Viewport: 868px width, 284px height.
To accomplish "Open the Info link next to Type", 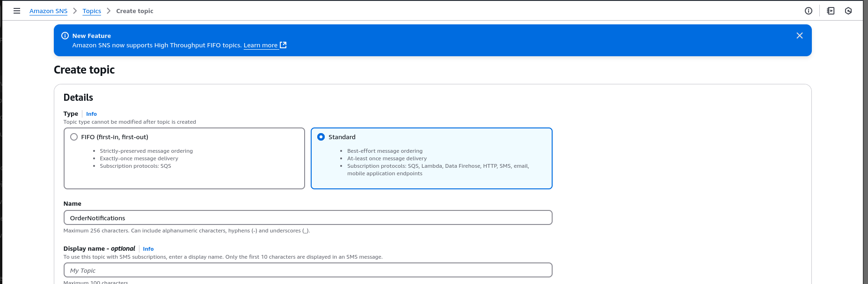I will [91, 114].
